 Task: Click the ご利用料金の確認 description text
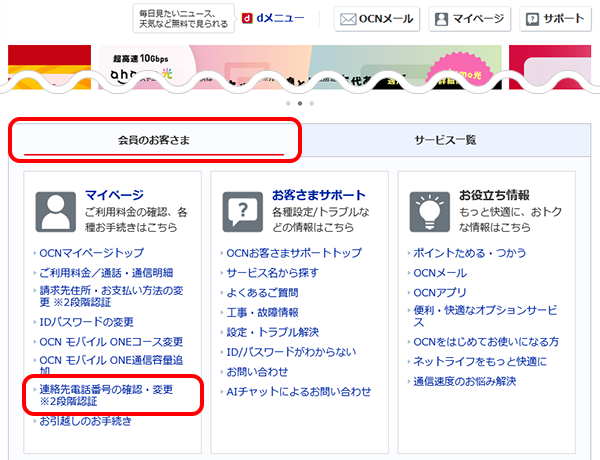pyautogui.click(x=136, y=220)
